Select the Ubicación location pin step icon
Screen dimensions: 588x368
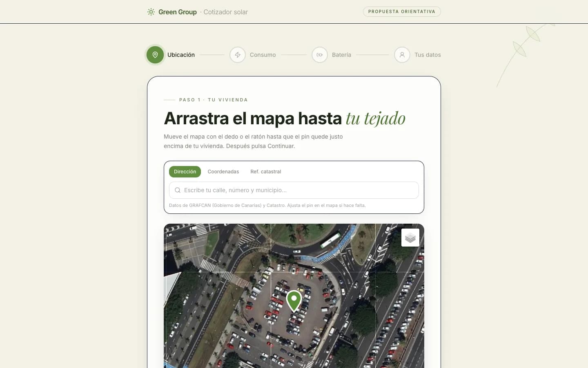[155, 55]
